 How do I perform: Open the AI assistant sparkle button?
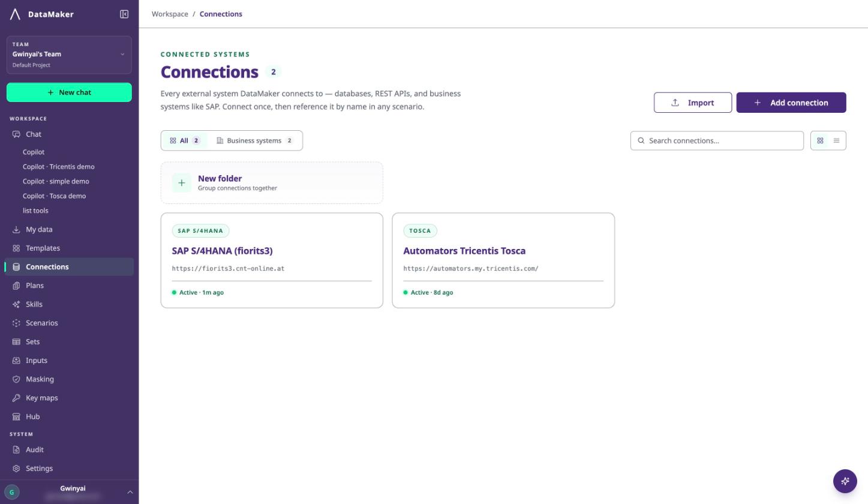coord(845,481)
